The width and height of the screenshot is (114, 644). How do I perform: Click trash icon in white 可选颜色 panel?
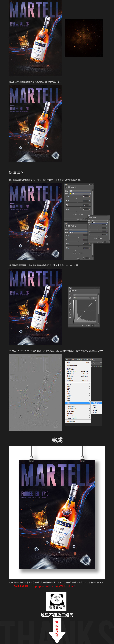point(90,258)
